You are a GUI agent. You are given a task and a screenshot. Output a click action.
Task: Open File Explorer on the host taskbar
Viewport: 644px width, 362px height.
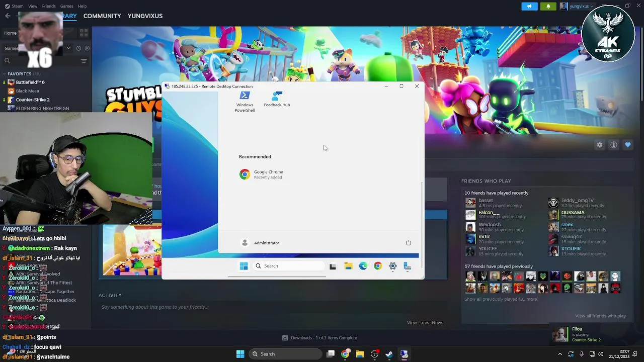(360, 354)
